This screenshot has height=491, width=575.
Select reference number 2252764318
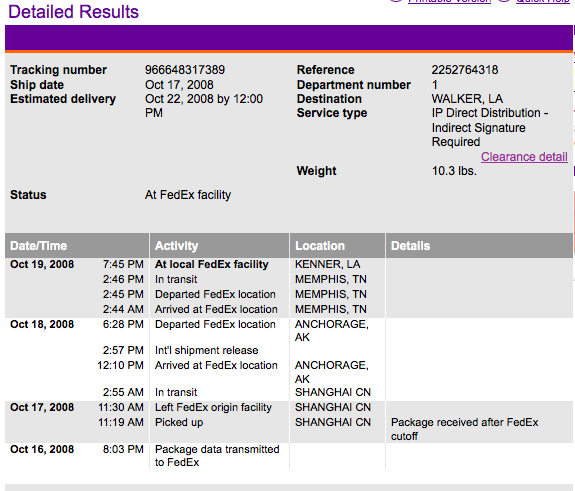pos(465,70)
